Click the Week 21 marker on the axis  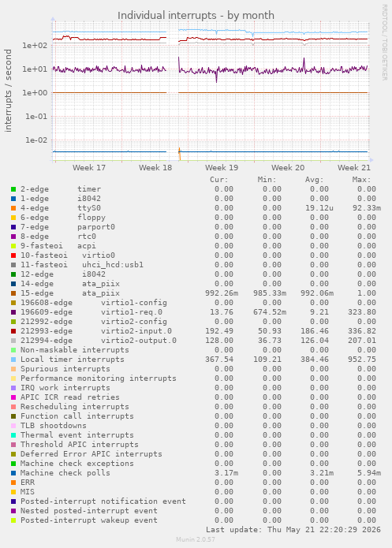point(354,168)
